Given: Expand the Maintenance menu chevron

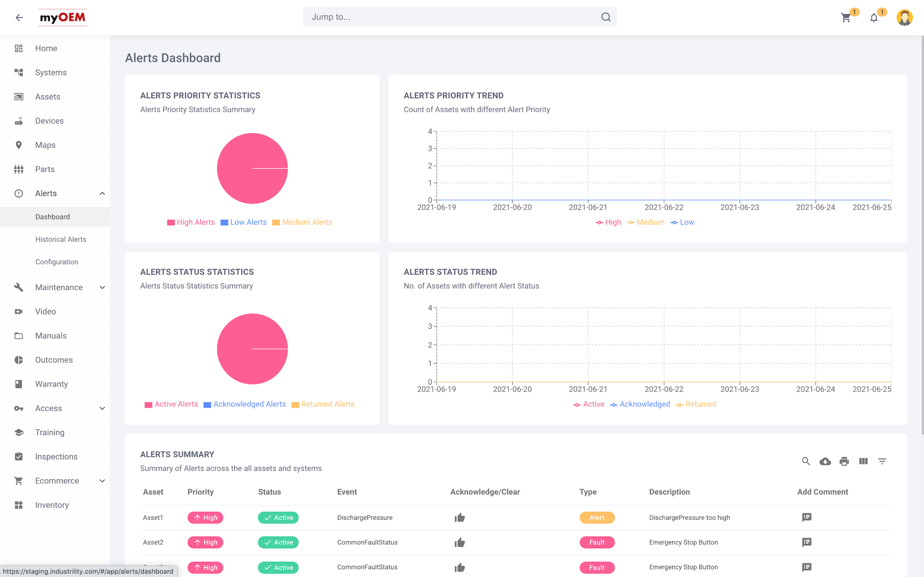Looking at the screenshot, I should pos(102,287).
